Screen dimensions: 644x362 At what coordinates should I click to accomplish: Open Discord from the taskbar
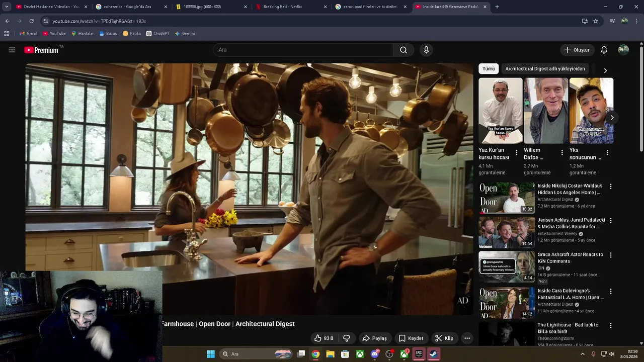point(375,354)
